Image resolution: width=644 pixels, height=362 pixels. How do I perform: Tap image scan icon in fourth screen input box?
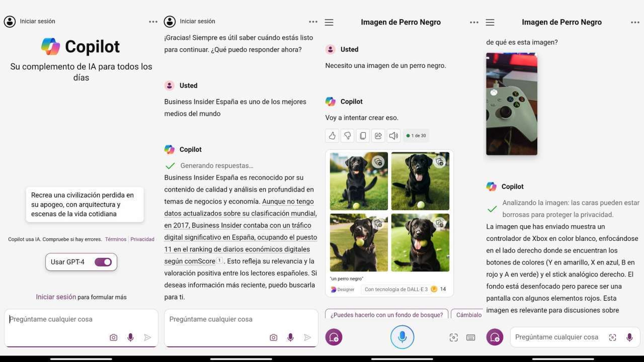[612, 338]
